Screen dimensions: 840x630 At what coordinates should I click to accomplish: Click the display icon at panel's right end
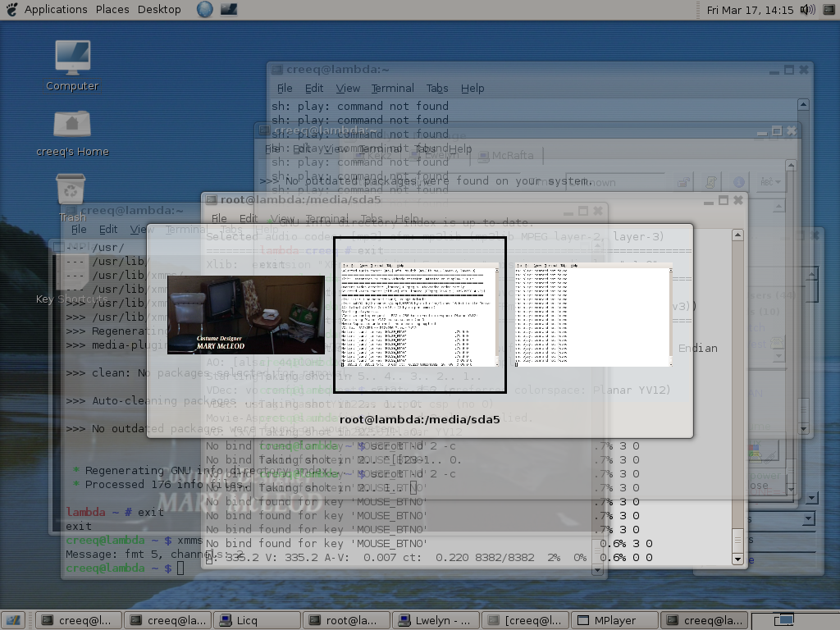tap(829, 10)
